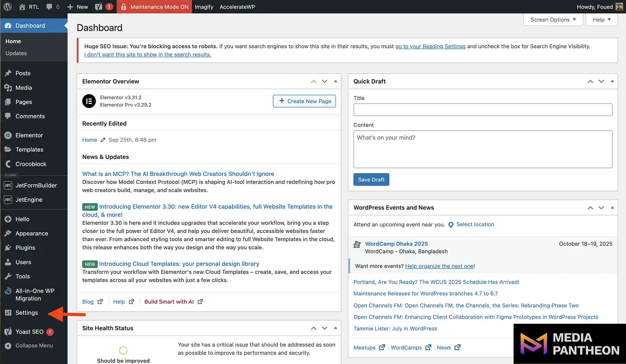Toggle WordPress Events and News panel collapse
The height and width of the screenshot is (364, 626).
[612, 208]
